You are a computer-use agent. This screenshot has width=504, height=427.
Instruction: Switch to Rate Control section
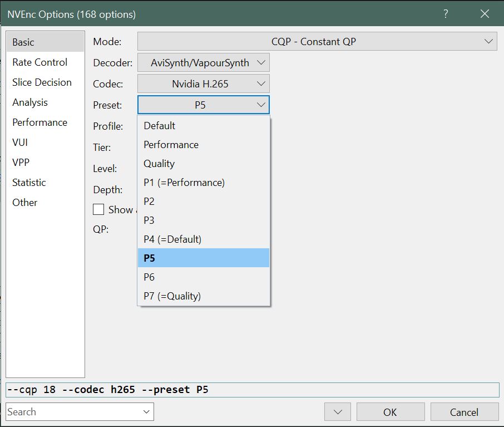[45, 62]
